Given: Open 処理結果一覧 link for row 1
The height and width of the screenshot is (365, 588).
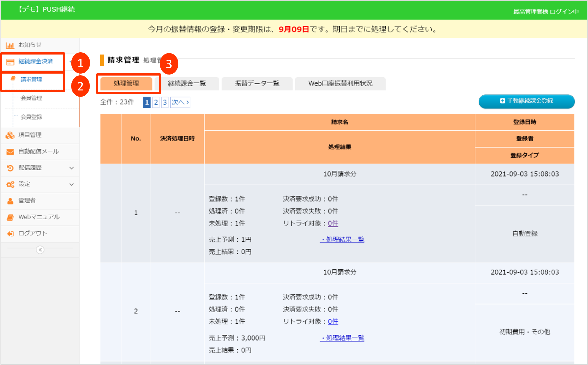Looking at the screenshot, I should 342,240.
